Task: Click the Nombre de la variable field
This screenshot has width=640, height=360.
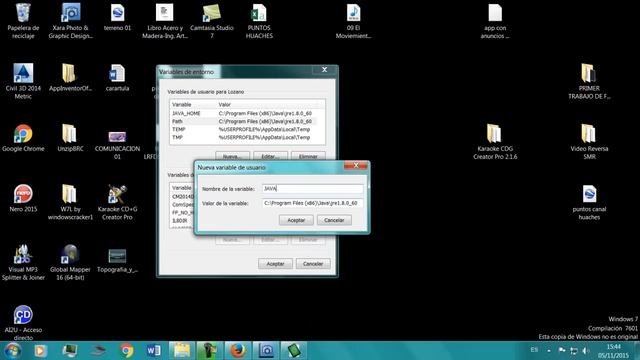Action: (x=313, y=189)
